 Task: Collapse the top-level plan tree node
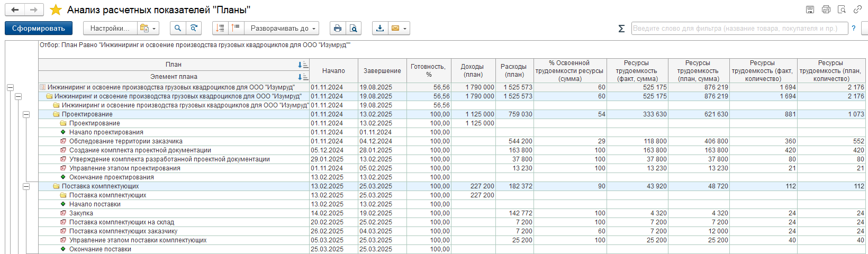tap(10, 87)
